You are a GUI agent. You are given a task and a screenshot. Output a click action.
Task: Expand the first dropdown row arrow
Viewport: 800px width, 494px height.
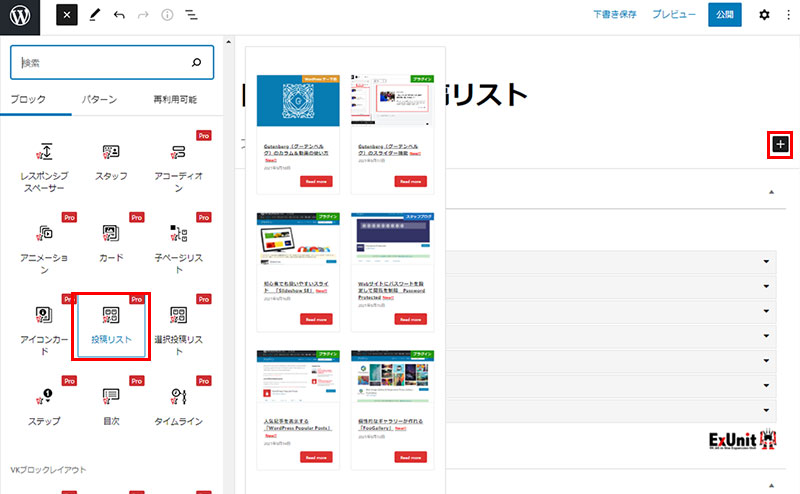(x=766, y=262)
